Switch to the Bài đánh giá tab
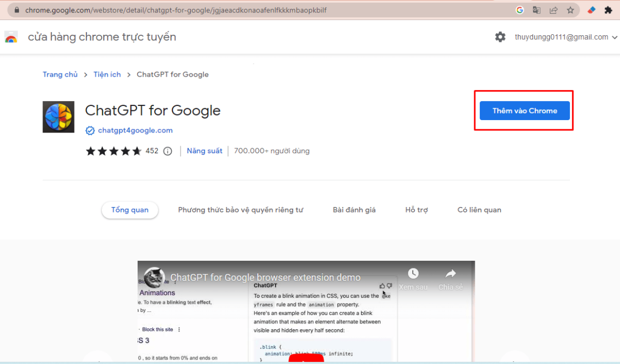The width and height of the screenshot is (620, 364). coord(354,210)
